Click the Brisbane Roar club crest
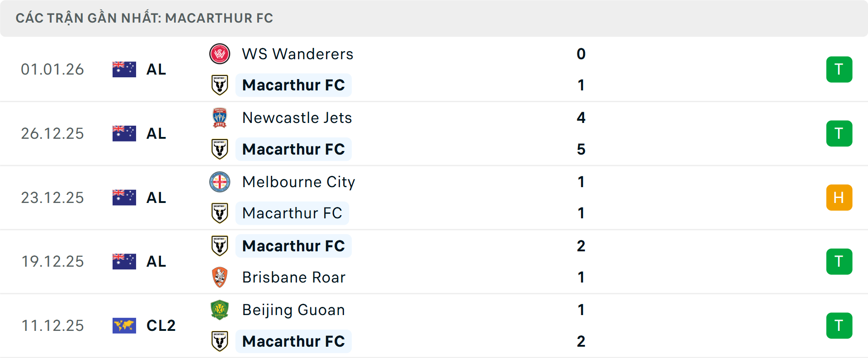Viewport: 868px width, 358px height. (220, 277)
